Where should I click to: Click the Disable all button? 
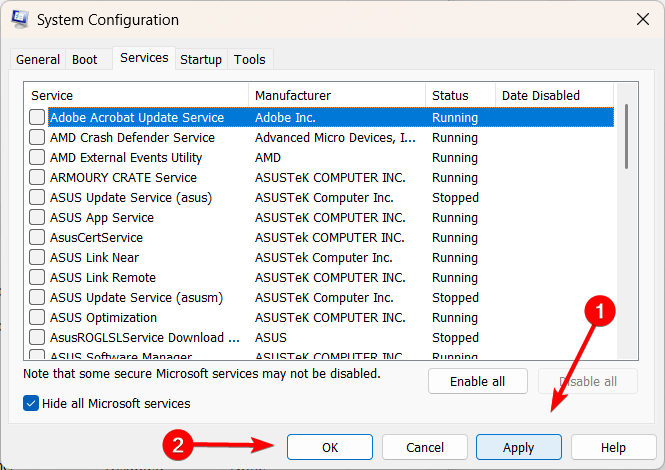click(587, 381)
